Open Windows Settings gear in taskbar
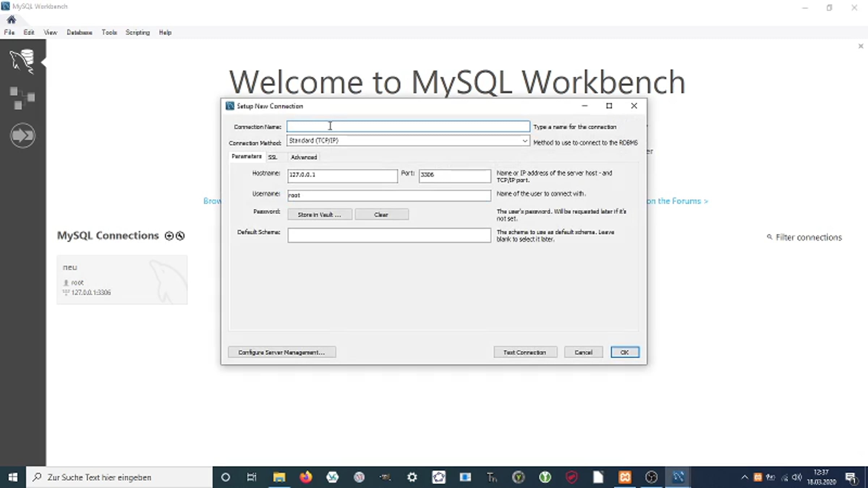The image size is (868, 488). (412, 477)
